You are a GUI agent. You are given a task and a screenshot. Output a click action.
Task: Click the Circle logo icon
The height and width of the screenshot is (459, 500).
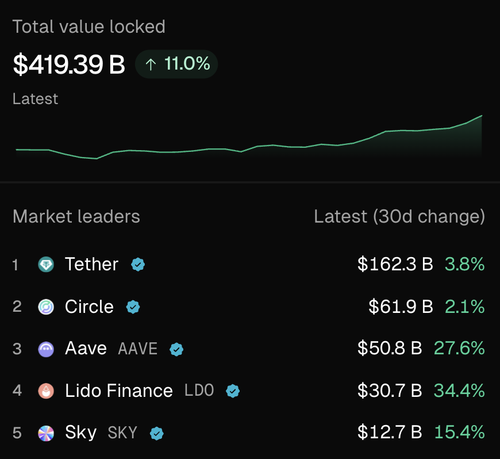(46, 307)
